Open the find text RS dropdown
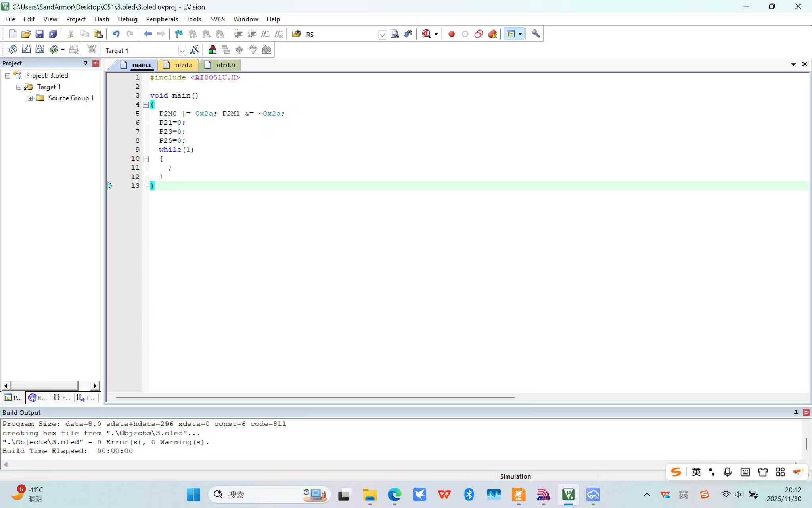 pos(382,35)
